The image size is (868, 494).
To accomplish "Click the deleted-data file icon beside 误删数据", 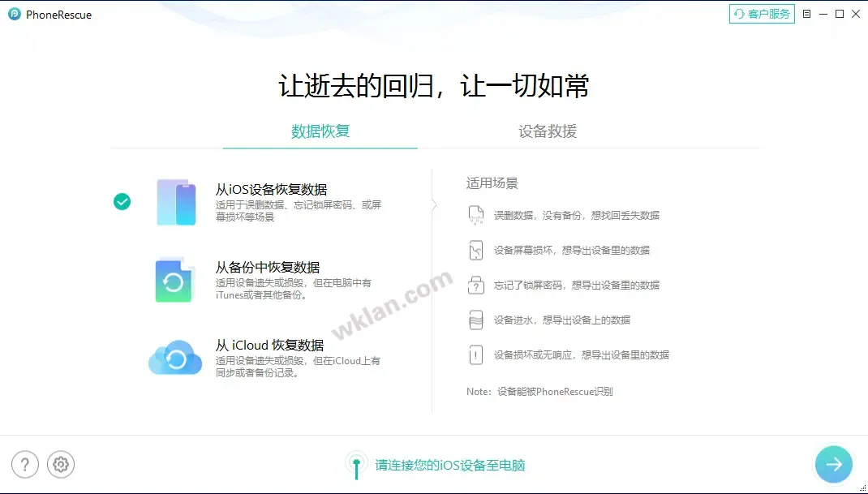I will [476, 215].
